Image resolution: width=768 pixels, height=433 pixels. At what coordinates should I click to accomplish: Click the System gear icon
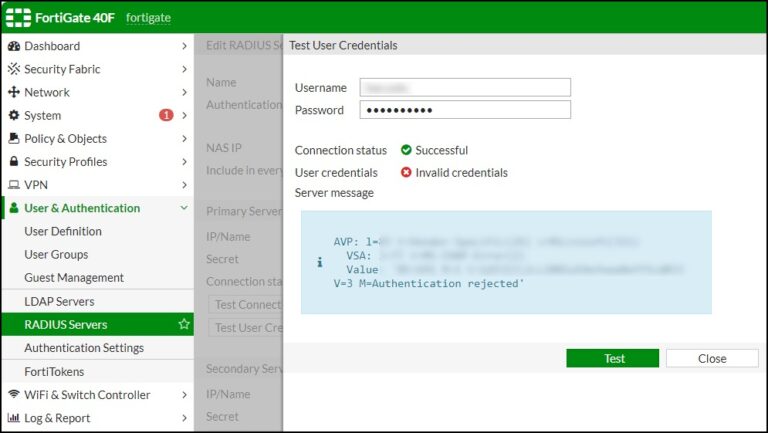pos(14,115)
